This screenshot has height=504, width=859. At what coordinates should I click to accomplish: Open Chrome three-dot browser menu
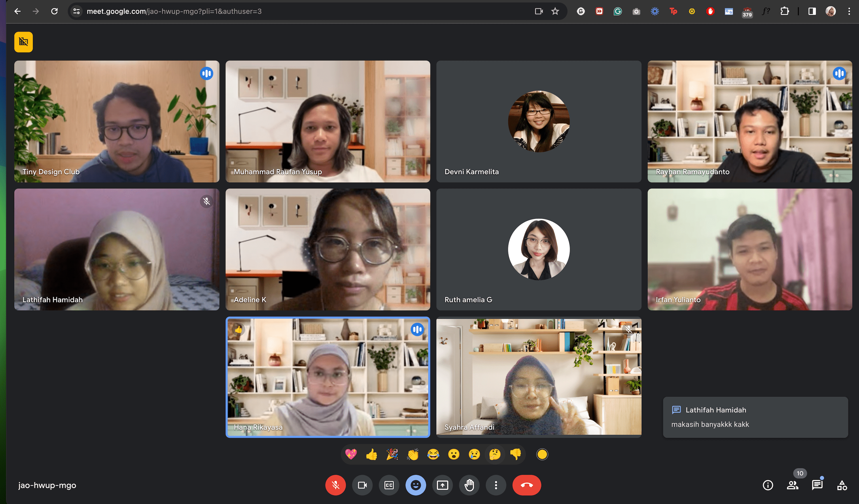(849, 11)
